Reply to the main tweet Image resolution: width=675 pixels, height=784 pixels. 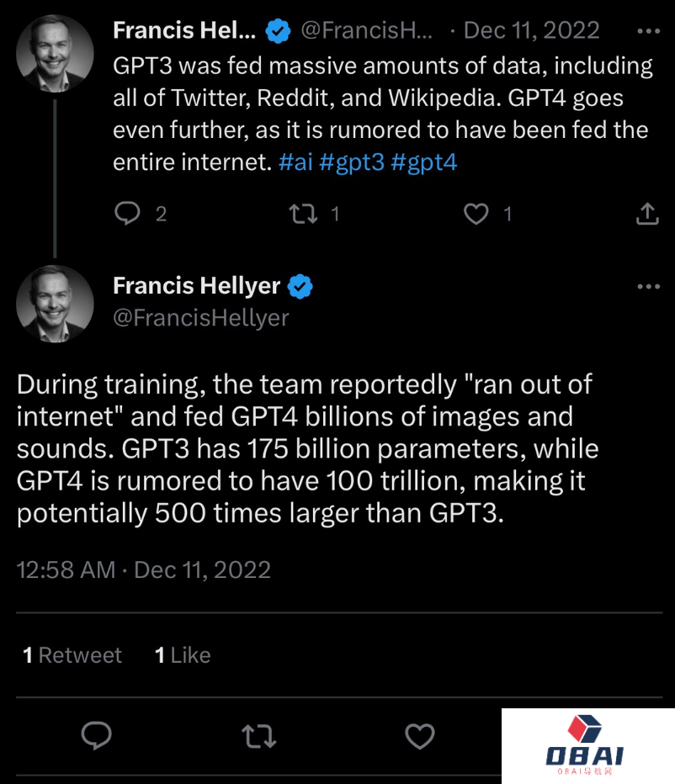click(x=97, y=736)
